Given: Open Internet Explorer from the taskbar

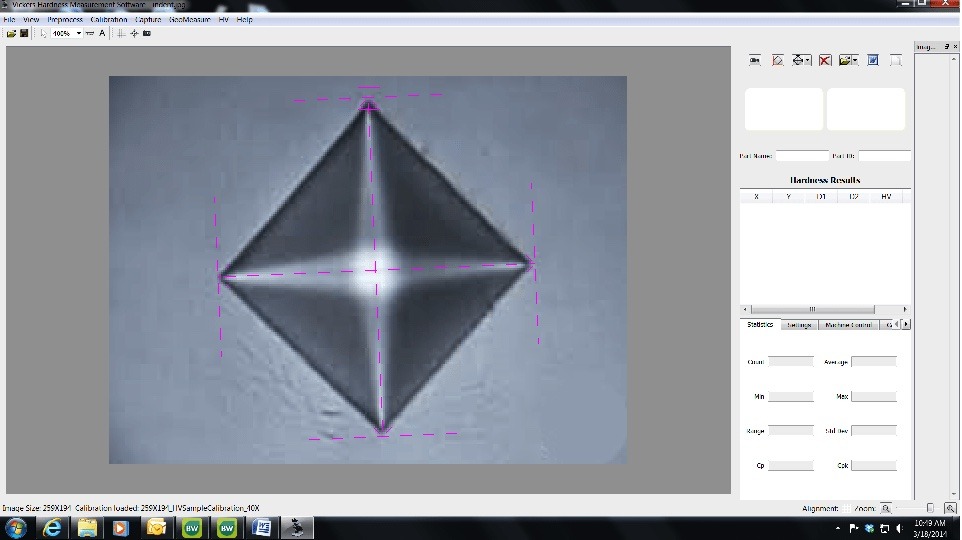Looking at the screenshot, I should (53, 527).
